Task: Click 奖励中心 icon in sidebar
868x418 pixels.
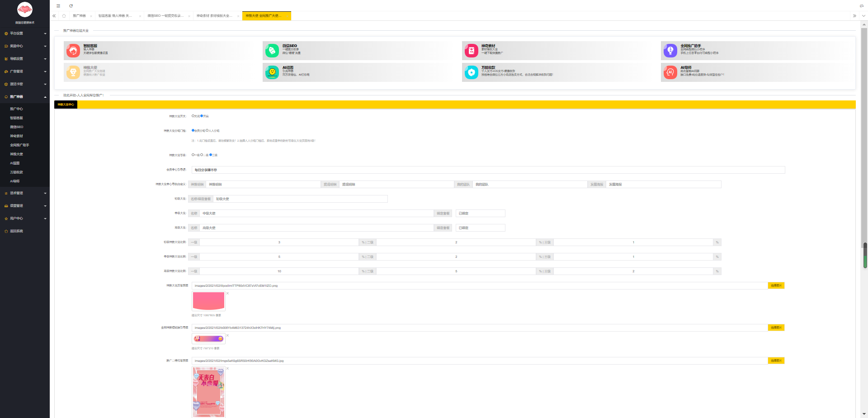Action: 6,46
